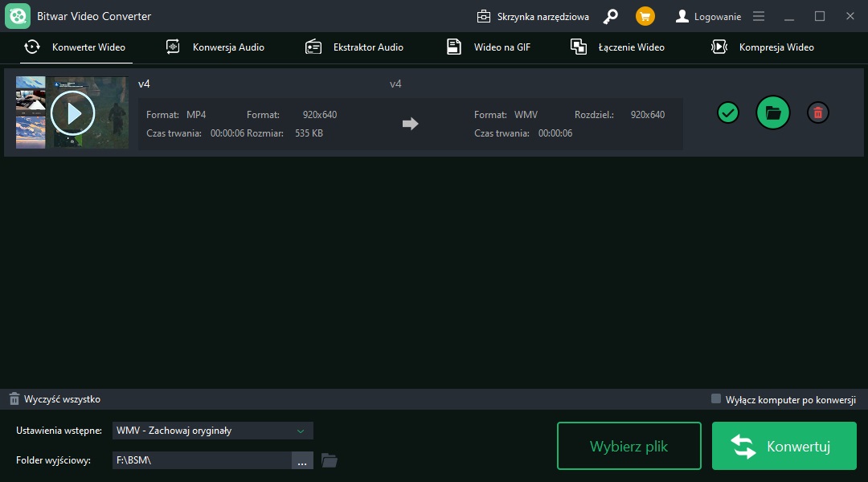
Task: Click the Bitwar Video Converter logo
Action: pyautogui.click(x=18, y=16)
